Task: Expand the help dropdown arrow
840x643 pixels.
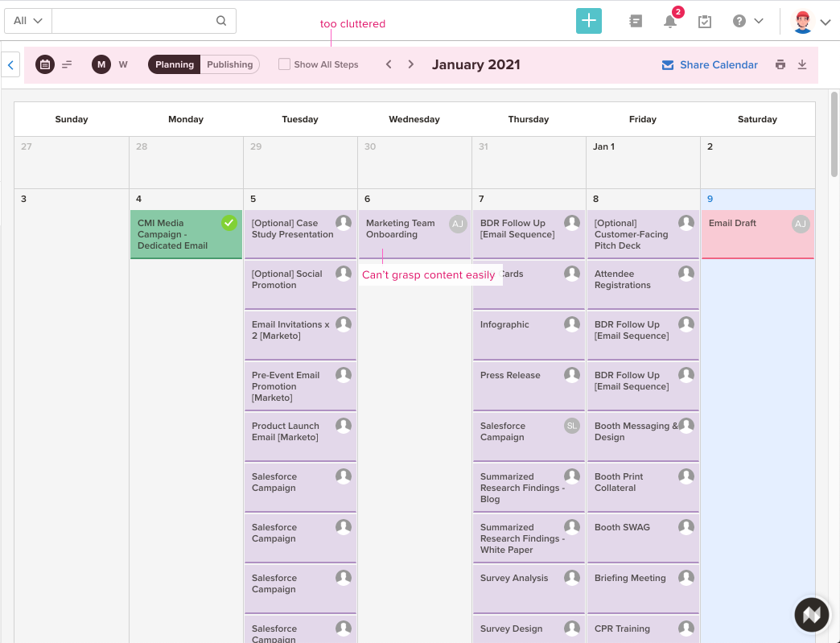Action: click(x=759, y=21)
